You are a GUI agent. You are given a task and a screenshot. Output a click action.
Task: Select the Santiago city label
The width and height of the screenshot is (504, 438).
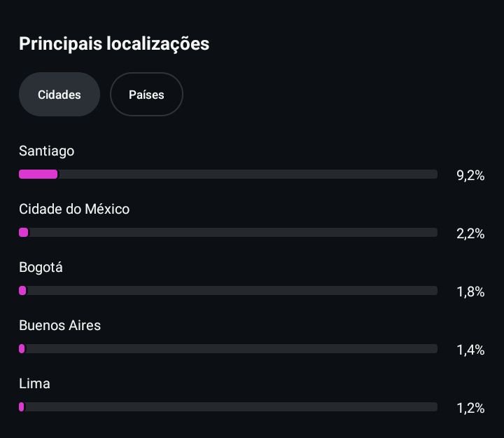46,151
